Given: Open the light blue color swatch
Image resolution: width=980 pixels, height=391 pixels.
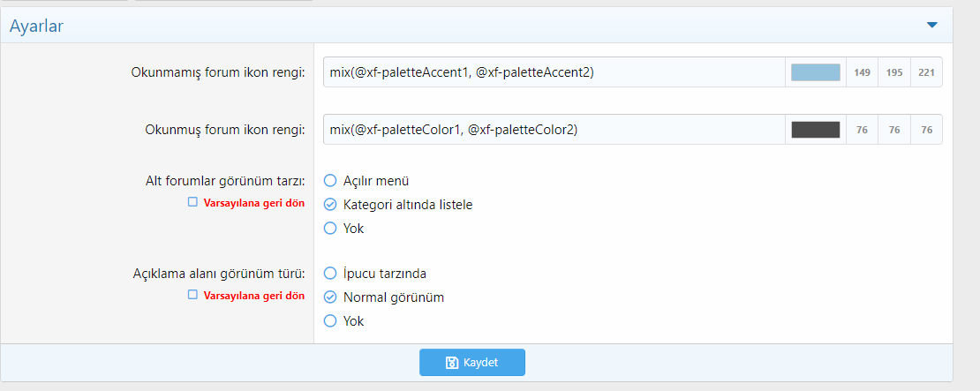Looking at the screenshot, I should (816, 72).
